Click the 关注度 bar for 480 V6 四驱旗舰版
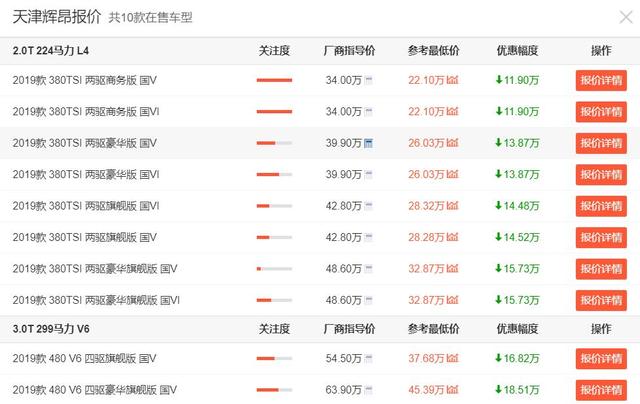The width and height of the screenshot is (640, 404). tap(274, 359)
